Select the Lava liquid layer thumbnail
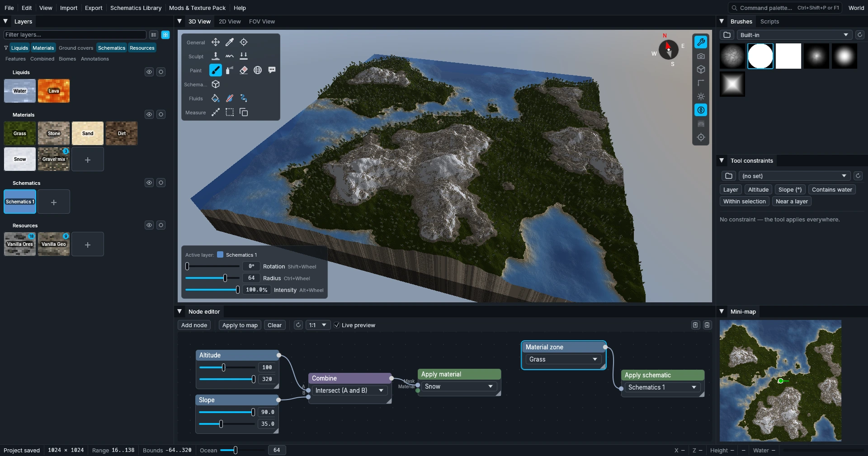This screenshot has height=456, width=868. click(54, 91)
